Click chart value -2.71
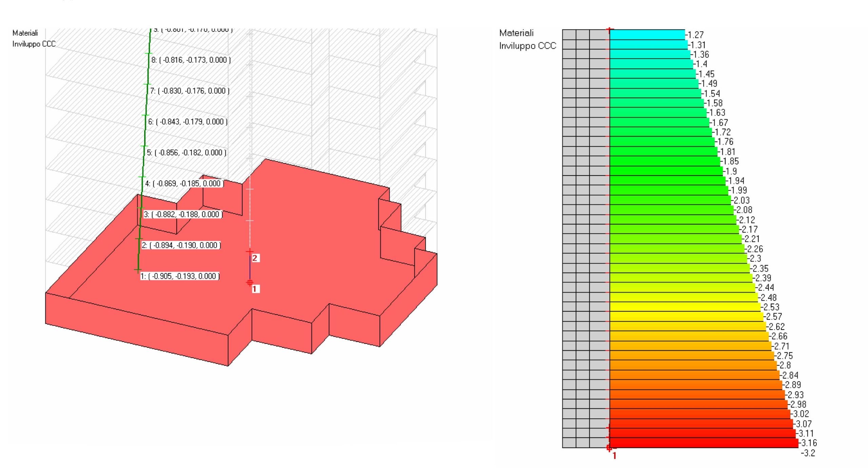868x475 pixels. point(781,346)
